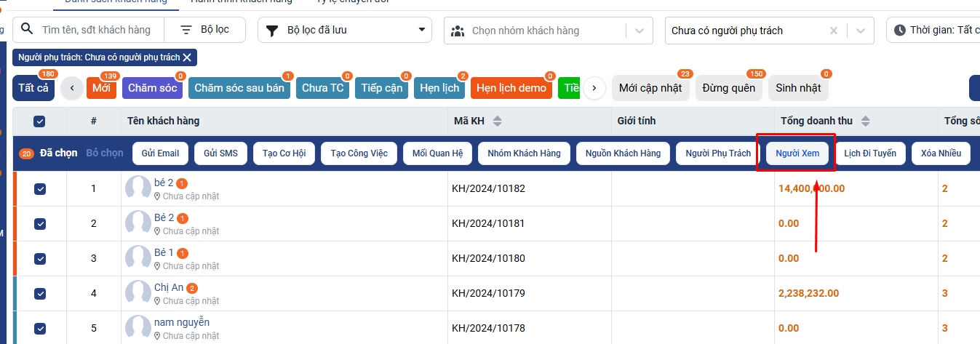
Task: Click avatar of customer bé 2 row 1
Action: [138, 188]
